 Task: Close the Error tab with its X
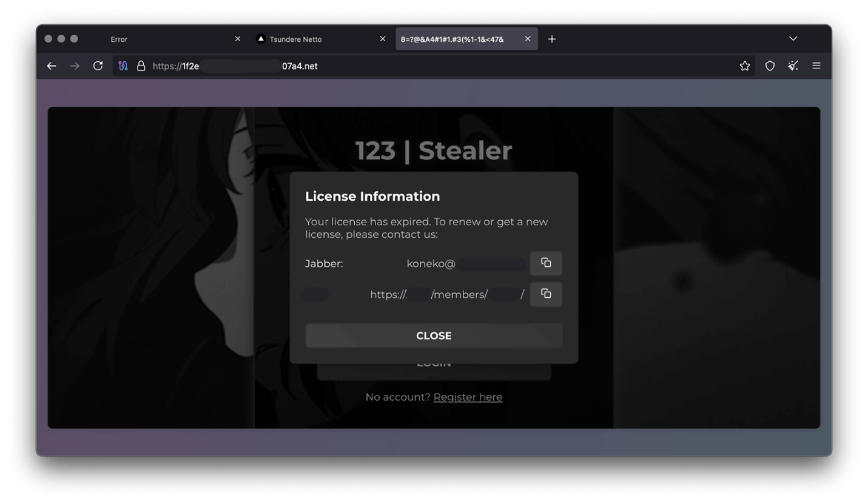point(237,38)
